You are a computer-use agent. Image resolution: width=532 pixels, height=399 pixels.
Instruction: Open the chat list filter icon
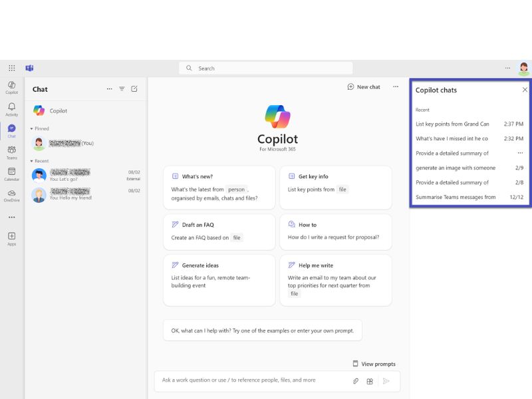(122, 89)
